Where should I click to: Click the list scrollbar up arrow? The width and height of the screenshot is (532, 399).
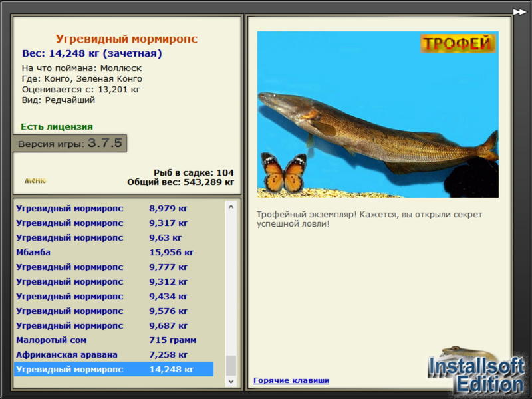[231, 207]
